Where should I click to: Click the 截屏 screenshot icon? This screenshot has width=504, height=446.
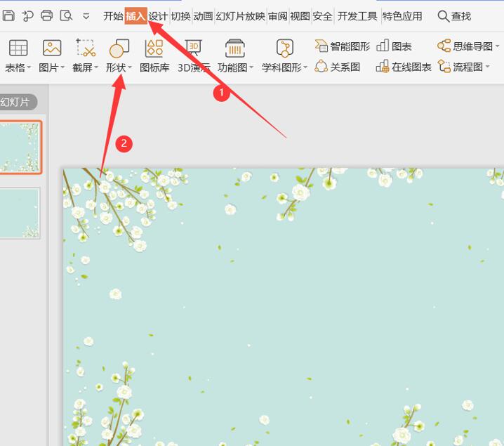point(86,48)
